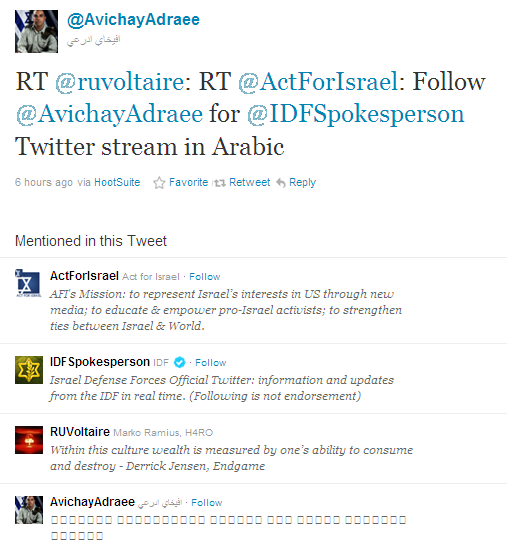Open the ActForIsrael star logo avatar

[29, 283]
